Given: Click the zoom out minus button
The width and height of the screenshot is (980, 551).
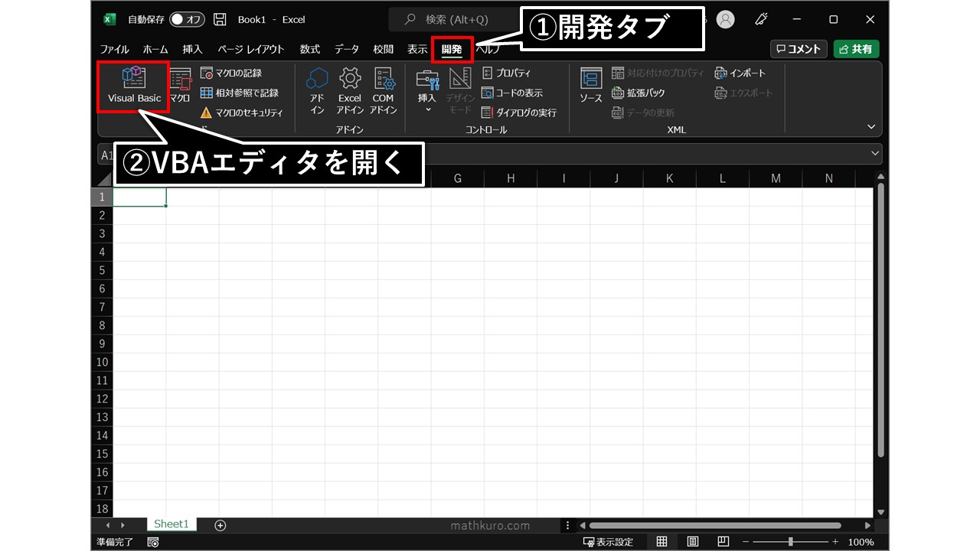Looking at the screenshot, I should [x=746, y=542].
